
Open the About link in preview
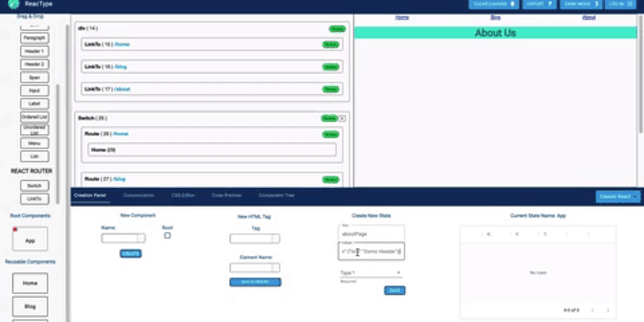click(x=589, y=17)
